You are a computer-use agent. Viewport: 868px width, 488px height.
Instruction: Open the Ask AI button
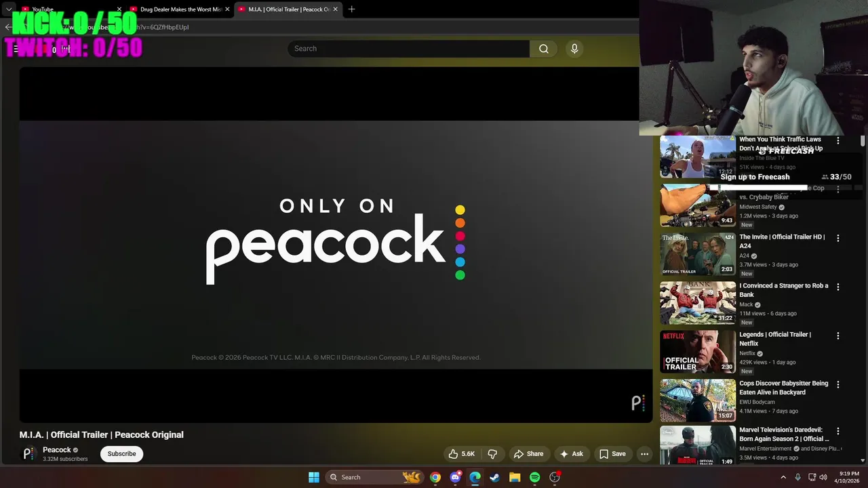tap(571, 454)
